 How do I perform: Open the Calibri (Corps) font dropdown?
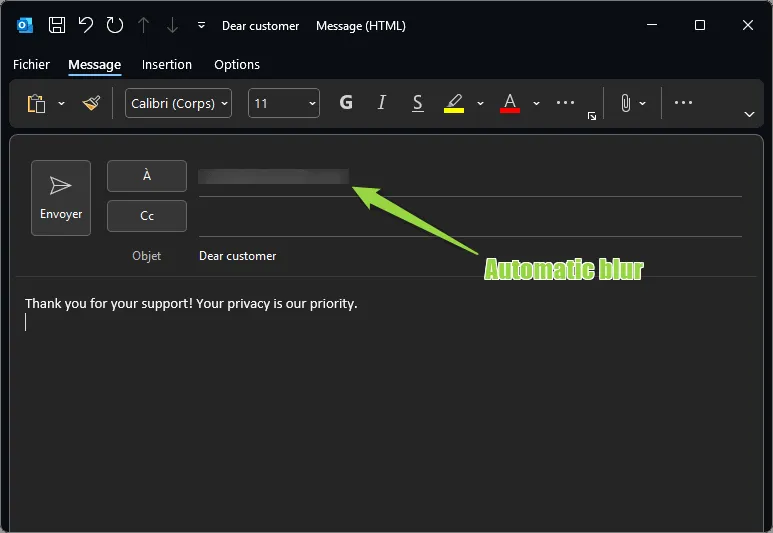[178, 103]
